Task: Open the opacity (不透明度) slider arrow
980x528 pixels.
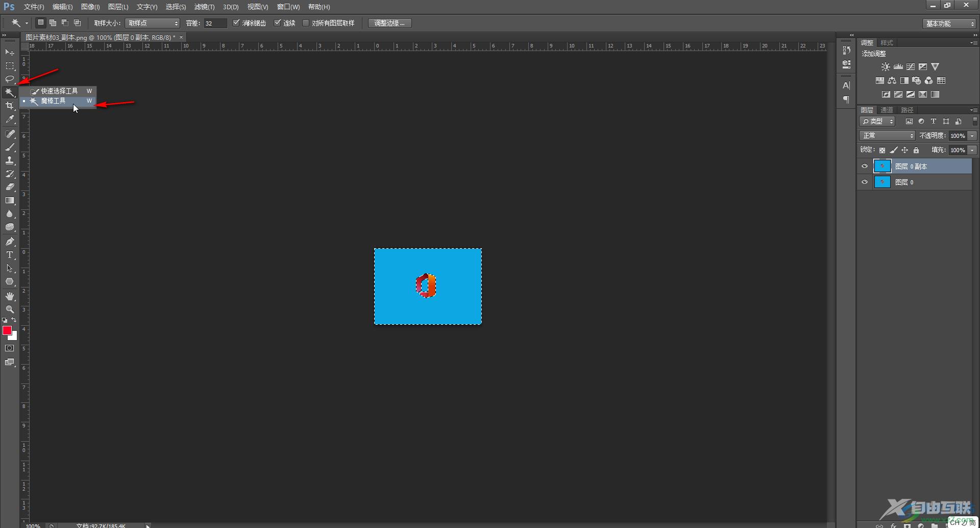Action: (972, 136)
